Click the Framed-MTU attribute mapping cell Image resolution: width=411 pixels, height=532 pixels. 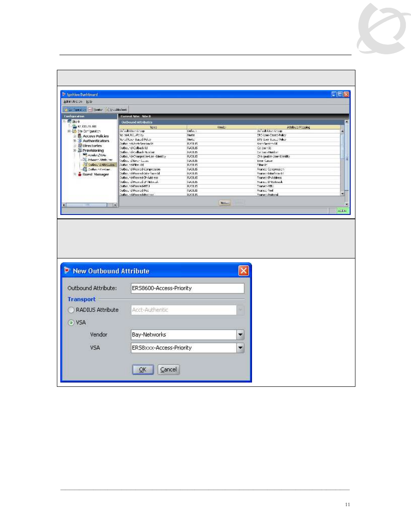click(298, 186)
